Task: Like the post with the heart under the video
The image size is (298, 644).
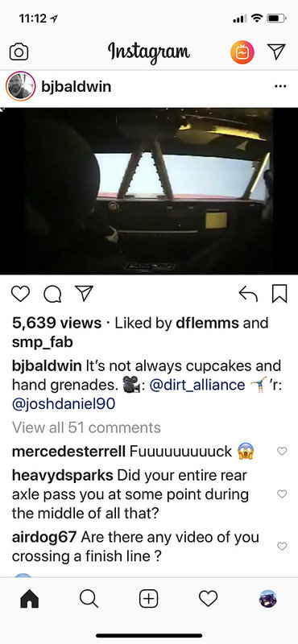Action: click(20, 294)
